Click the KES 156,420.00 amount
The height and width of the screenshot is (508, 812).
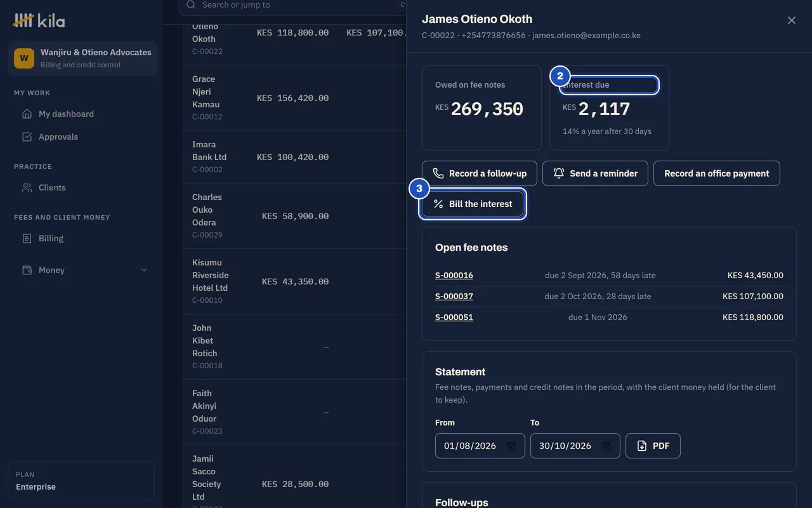click(293, 98)
